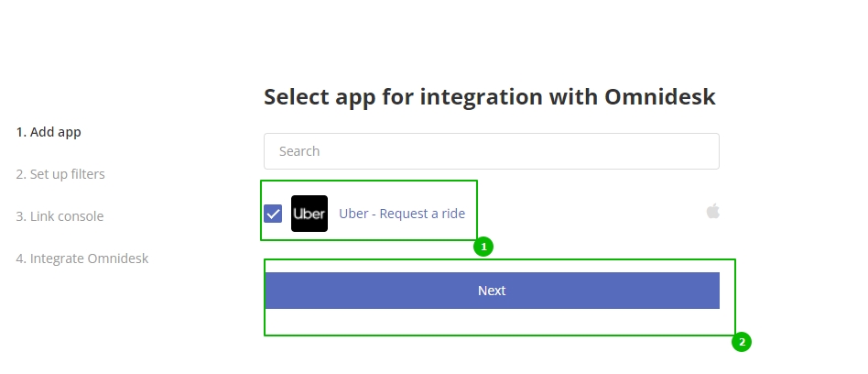Click the Next button
Image resolution: width=868 pixels, height=374 pixels.
(x=492, y=291)
